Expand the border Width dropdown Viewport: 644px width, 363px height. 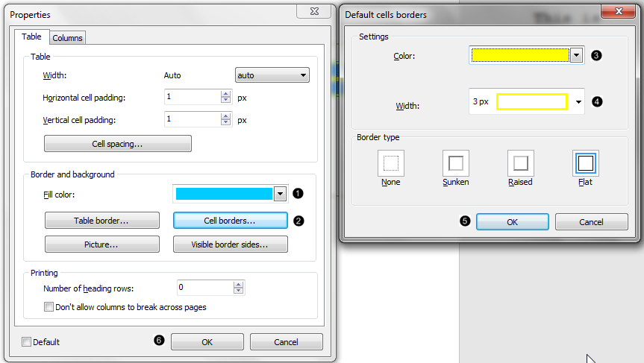coord(580,102)
